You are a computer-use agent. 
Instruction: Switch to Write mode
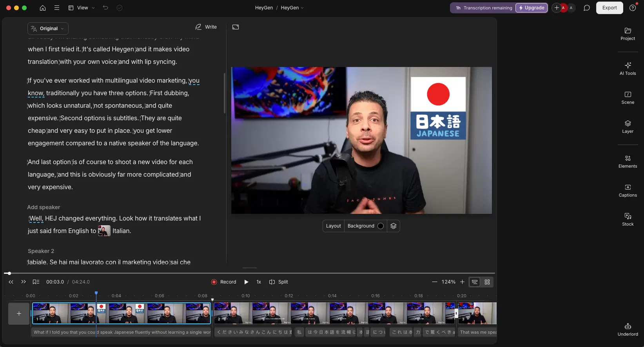(x=206, y=27)
